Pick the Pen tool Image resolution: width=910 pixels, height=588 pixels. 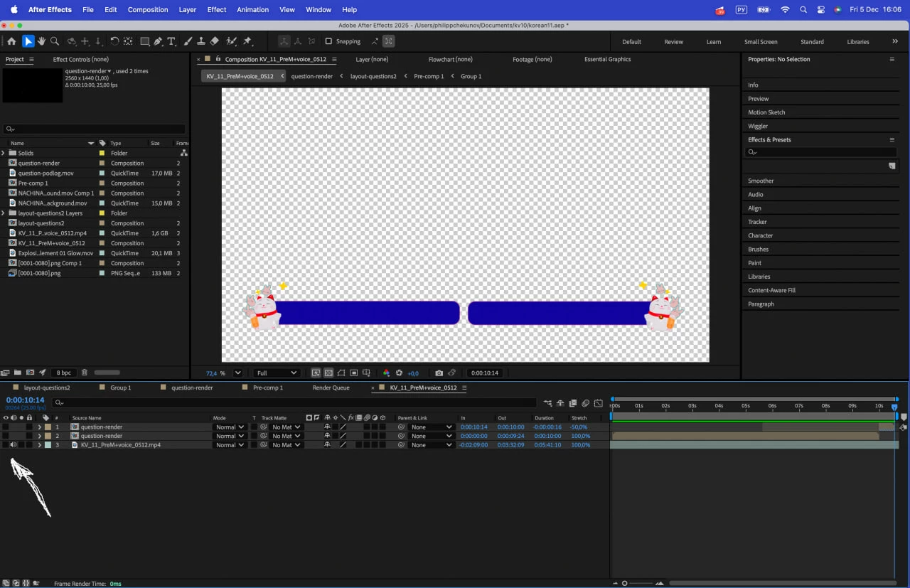click(x=158, y=41)
